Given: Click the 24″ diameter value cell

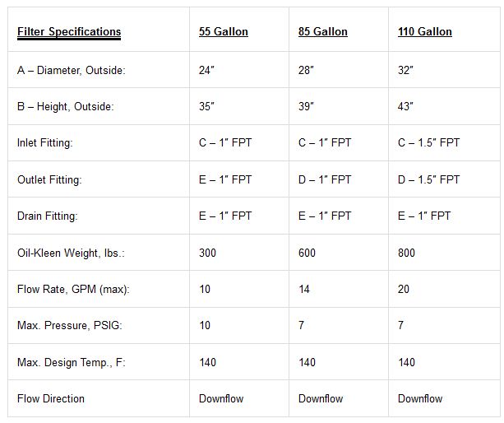Looking at the screenshot, I should tap(206, 70).
